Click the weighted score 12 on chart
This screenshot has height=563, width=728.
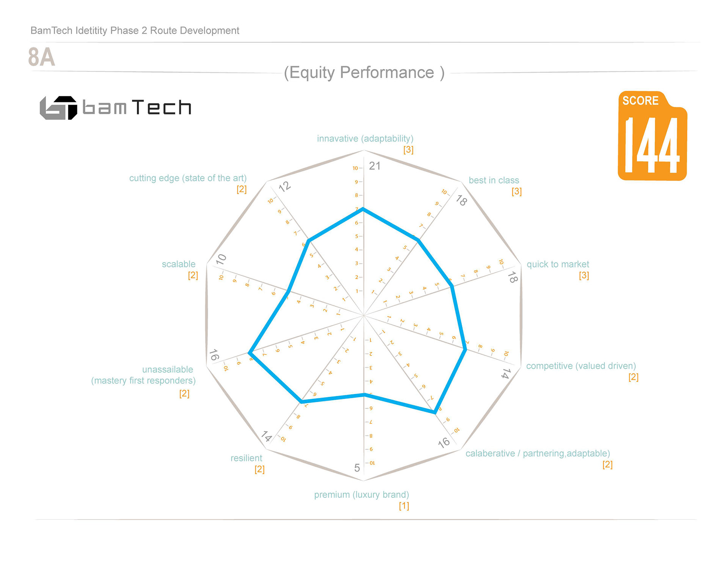click(285, 186)
